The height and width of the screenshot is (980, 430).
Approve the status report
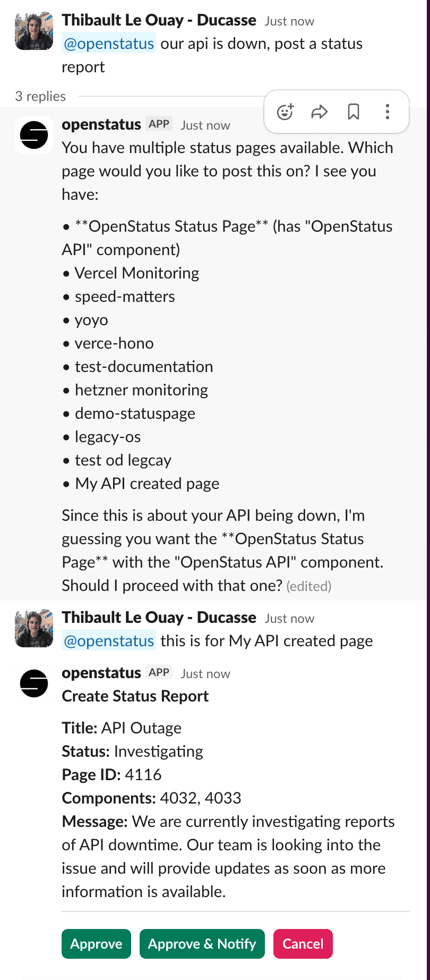pos(96,944)
